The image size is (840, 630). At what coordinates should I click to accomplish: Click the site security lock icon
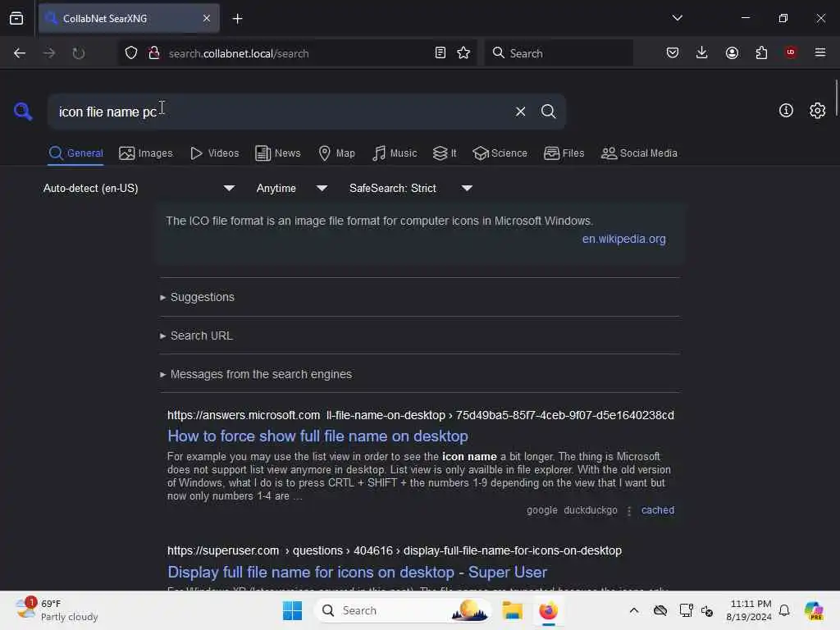click(x=153, y=52)
